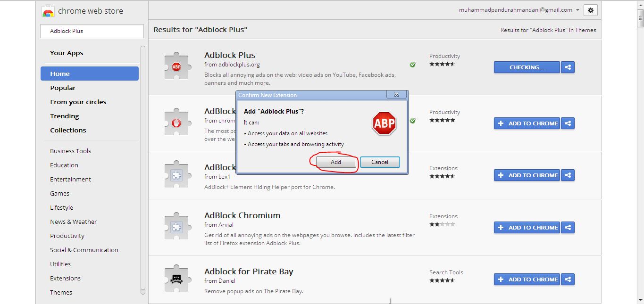Viewport: 644px width, 304px height.
Task: Click the Adblock Plus puzzle-piece thumbnail
Action: pos(177,66)
